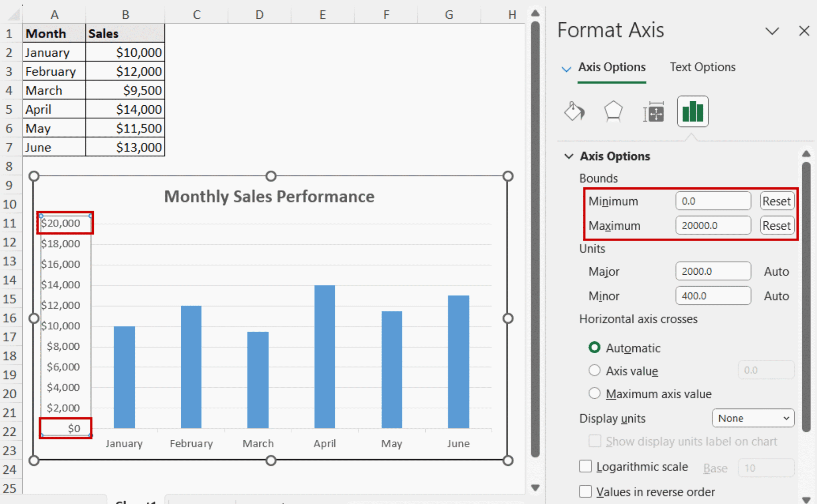
Task: Select Axis Options bar chart icon
Action: [x=693, y=111]
